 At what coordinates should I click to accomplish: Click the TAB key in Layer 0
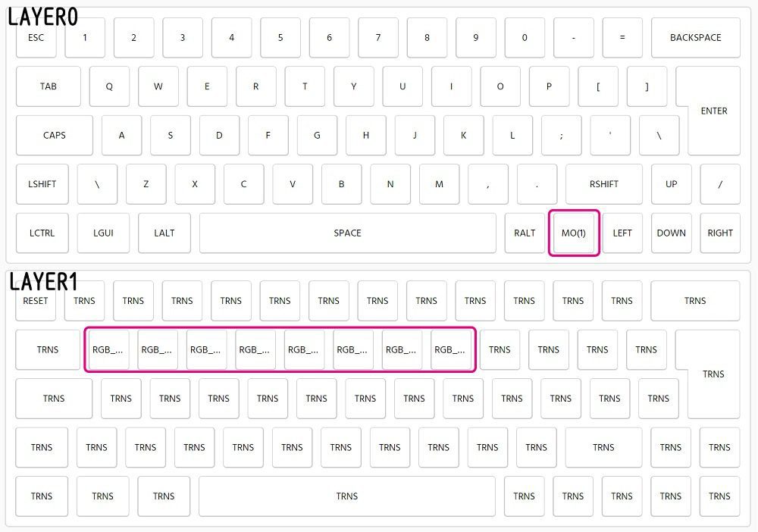49,86
